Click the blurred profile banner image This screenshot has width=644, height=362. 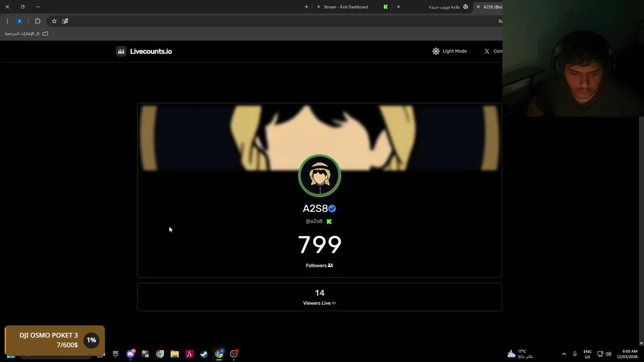pos(319,137)
